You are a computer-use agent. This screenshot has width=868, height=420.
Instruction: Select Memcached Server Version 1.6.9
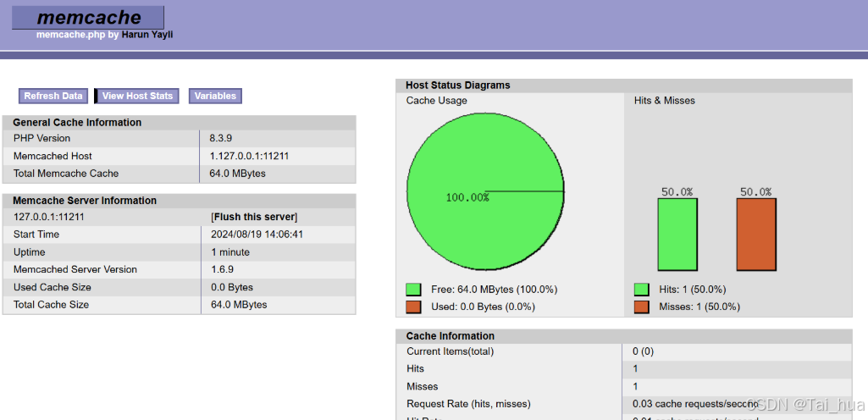pos(222,269)
